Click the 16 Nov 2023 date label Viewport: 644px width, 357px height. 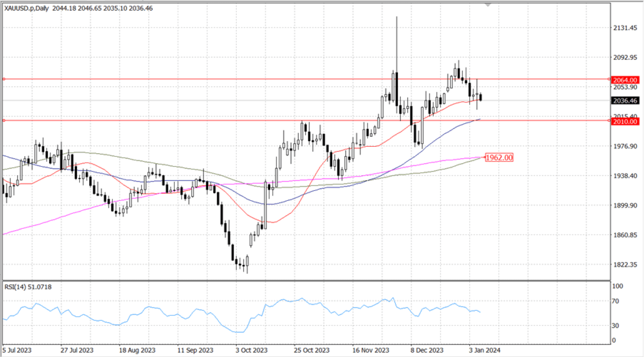[370, 350]
